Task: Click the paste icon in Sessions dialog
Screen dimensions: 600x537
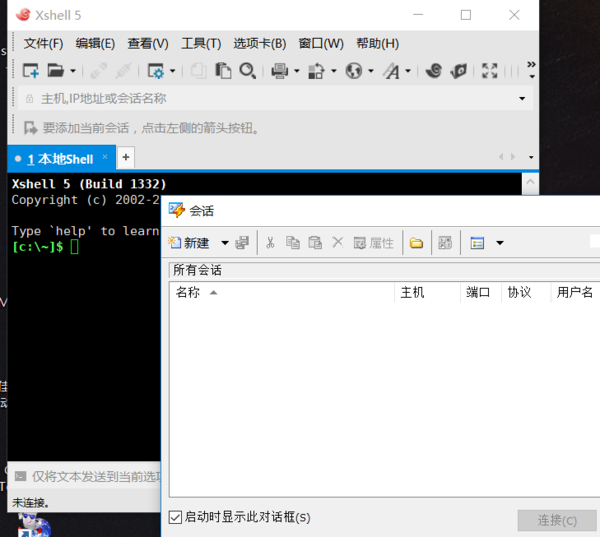Action: pyautogui.click(x=315, y=243)
